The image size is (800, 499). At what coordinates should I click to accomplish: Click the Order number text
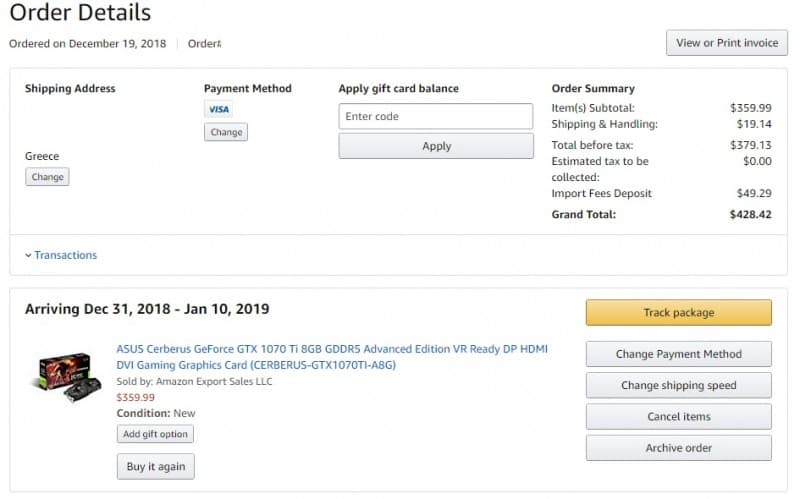click(x=204, y=44)
